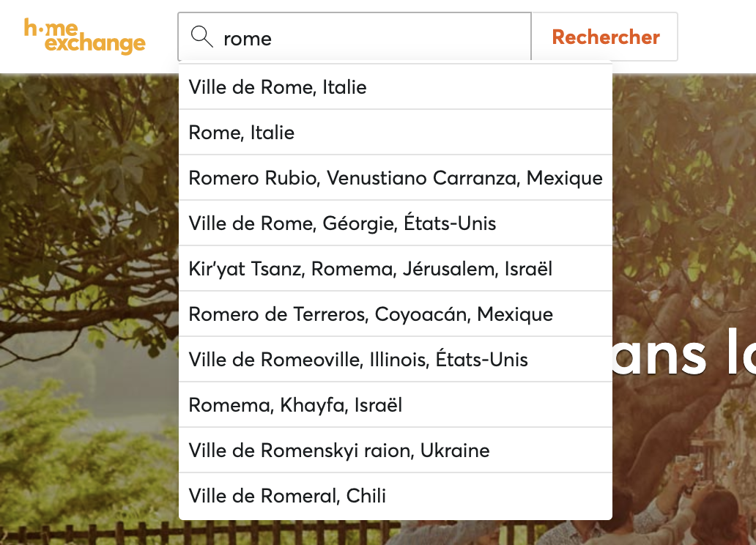Choose "Romero de Terreros, Coyoacán, Mexique"

(370, 314)
